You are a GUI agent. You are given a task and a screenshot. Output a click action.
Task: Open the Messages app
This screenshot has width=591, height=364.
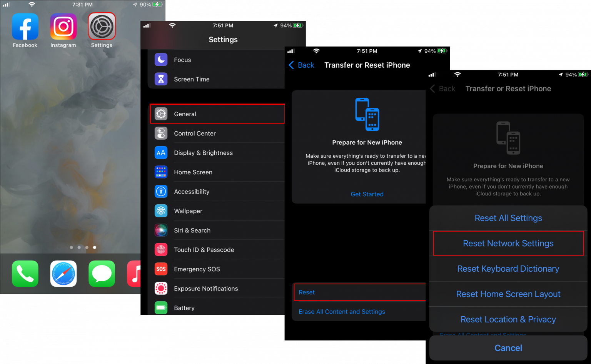[x=102, y=274]
